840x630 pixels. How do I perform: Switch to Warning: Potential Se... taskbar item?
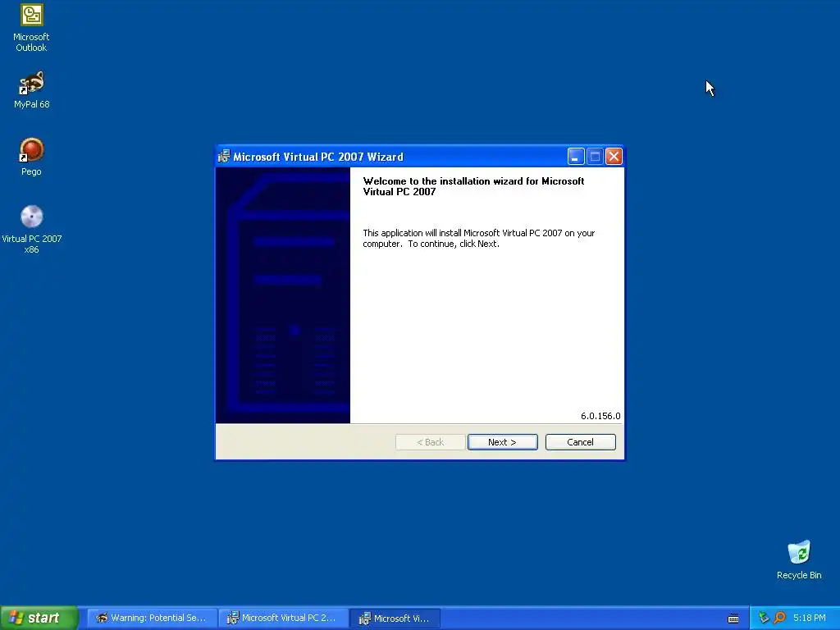[152, 618]
